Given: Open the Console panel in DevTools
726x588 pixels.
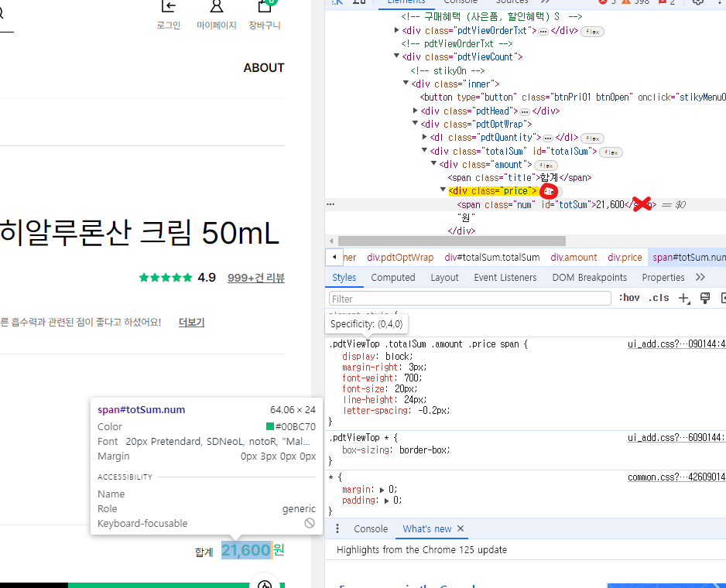Looking at the screenshot, I should (x=461, y=2).
